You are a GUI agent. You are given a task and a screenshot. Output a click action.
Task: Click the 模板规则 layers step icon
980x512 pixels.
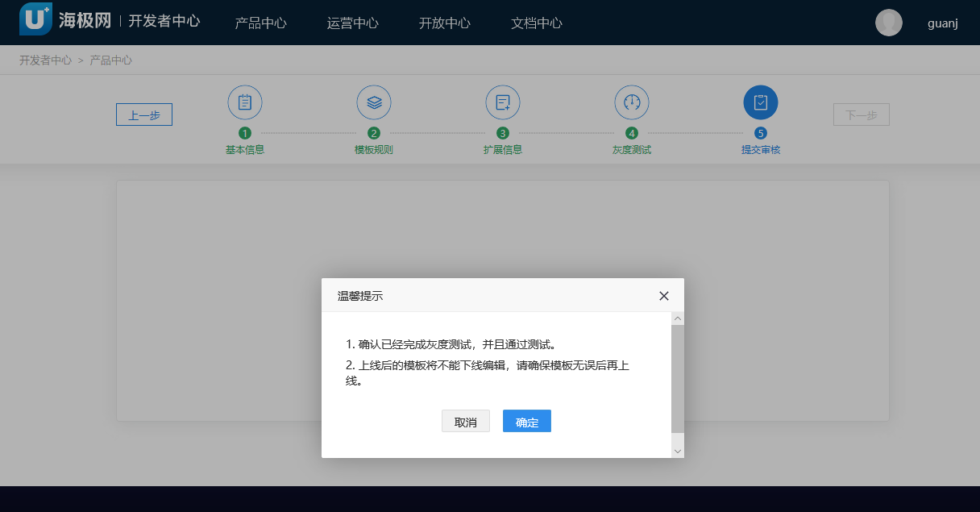point(374,102)
